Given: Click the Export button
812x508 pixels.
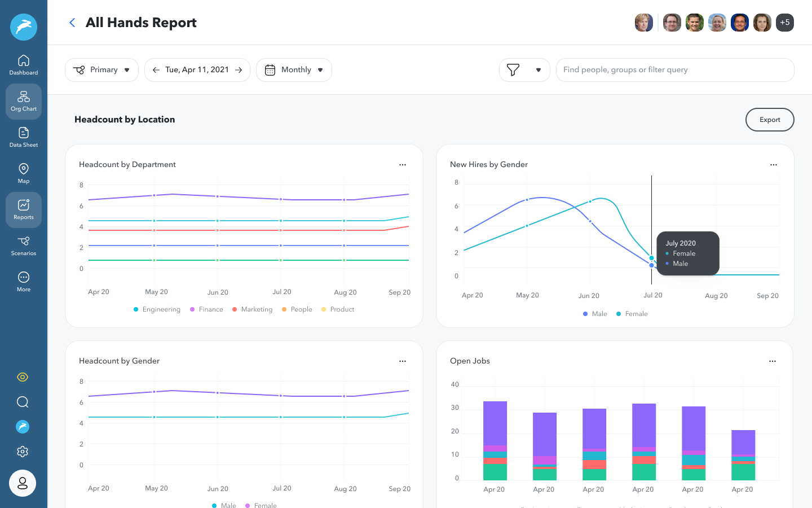Looking at the screenshot, I should (770, 120).
